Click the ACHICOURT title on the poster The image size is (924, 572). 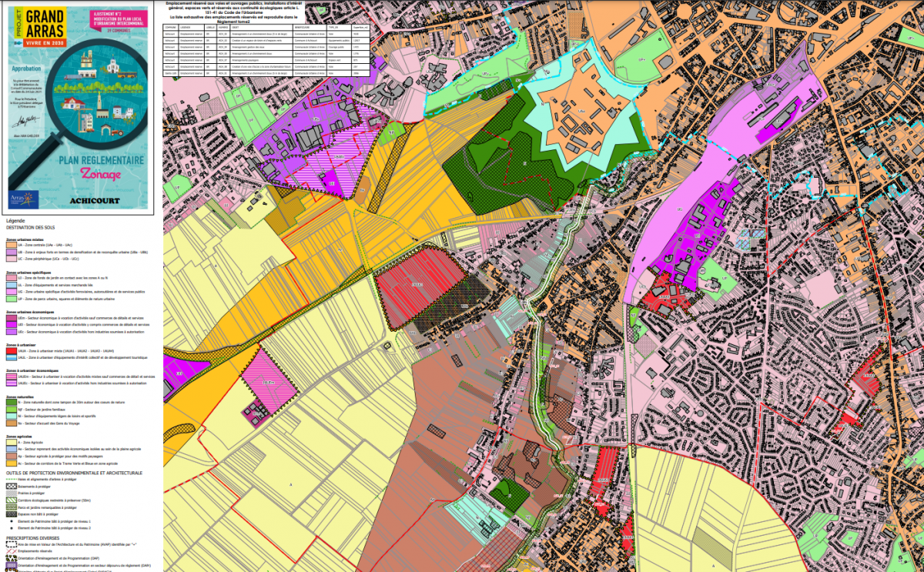pyautogui.click(x=95, y=200)
